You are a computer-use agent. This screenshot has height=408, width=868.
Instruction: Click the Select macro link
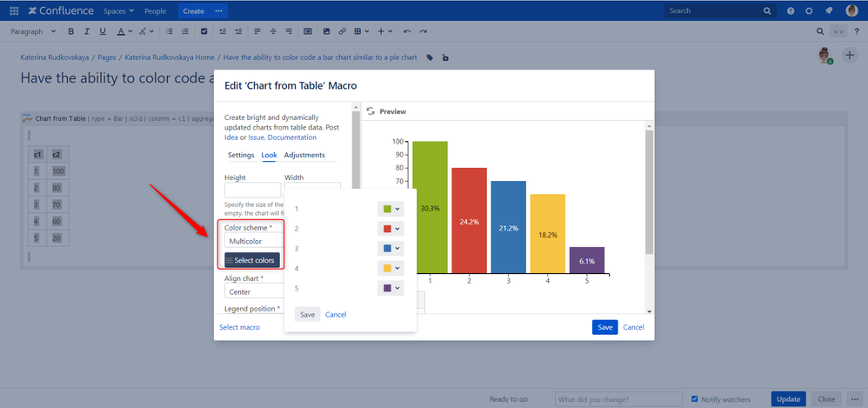pos(240,327)
